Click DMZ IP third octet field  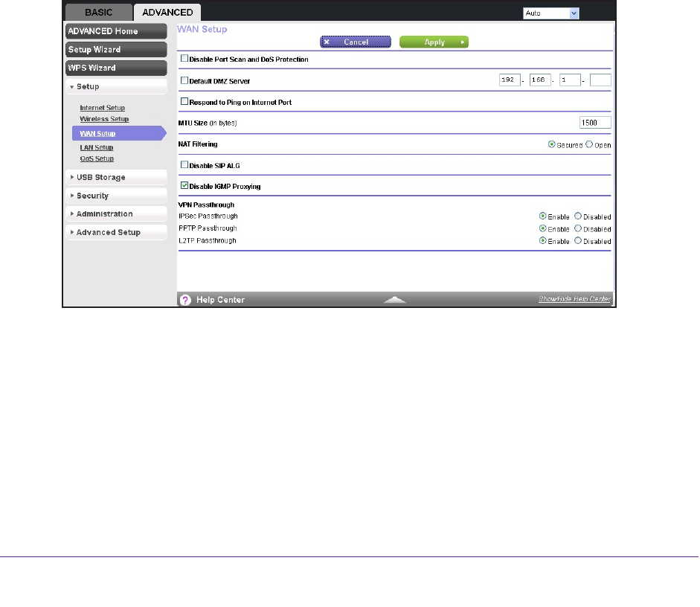click(x=570, y=80)
